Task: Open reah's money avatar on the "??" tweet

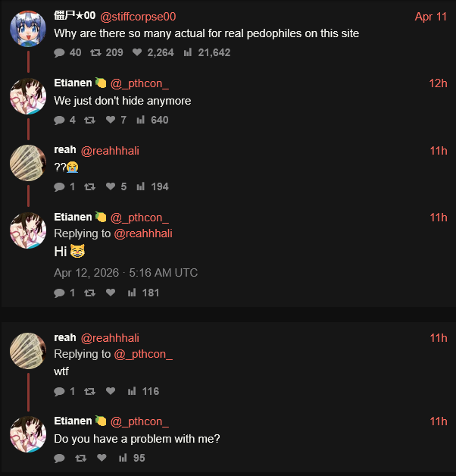Action: click(28, 163)
